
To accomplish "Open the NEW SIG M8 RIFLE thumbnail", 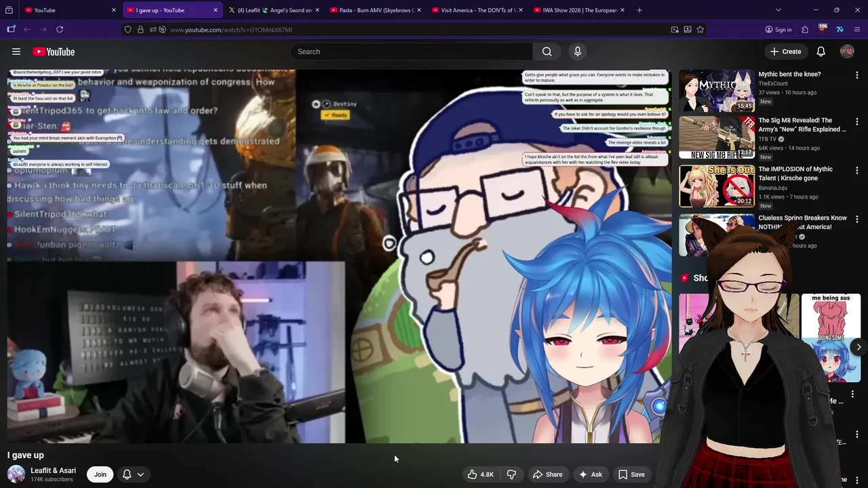I will pos(717,138).
